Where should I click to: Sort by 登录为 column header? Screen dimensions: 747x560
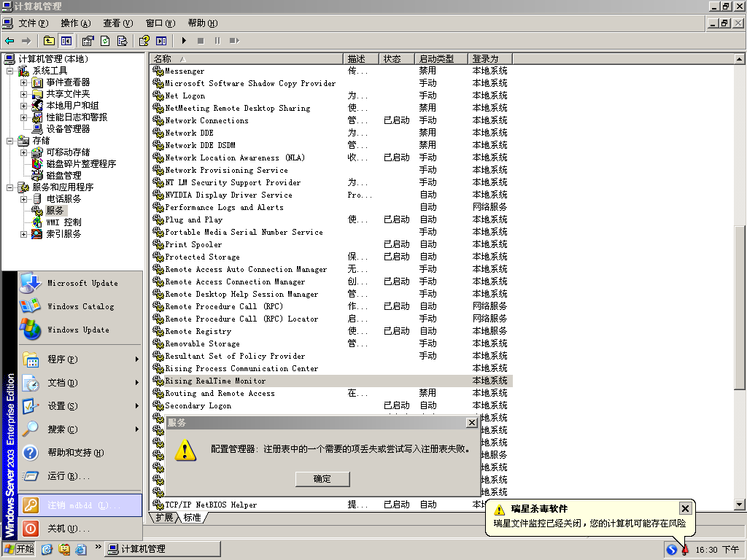(490, 59)
